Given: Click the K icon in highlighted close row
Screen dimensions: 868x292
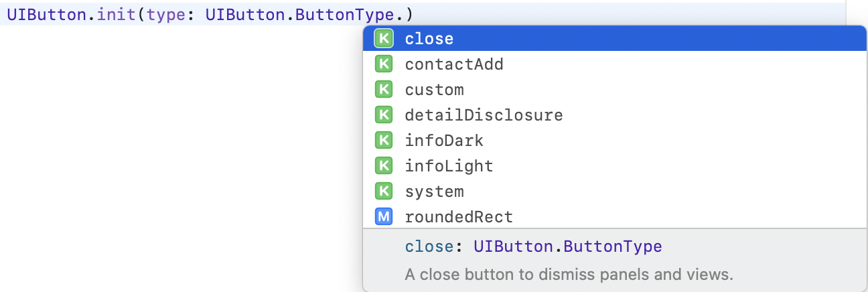Looking at the screenshot, I should click(x=383, y=39).
